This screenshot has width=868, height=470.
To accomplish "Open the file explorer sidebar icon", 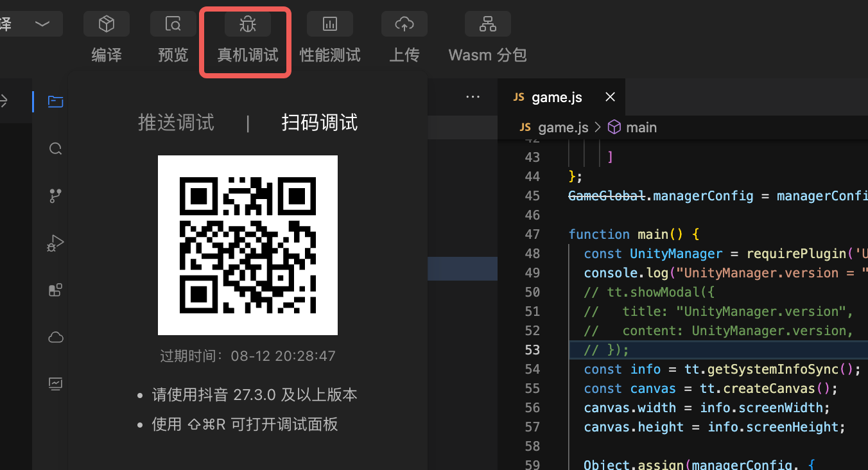I will click(56, 101).
